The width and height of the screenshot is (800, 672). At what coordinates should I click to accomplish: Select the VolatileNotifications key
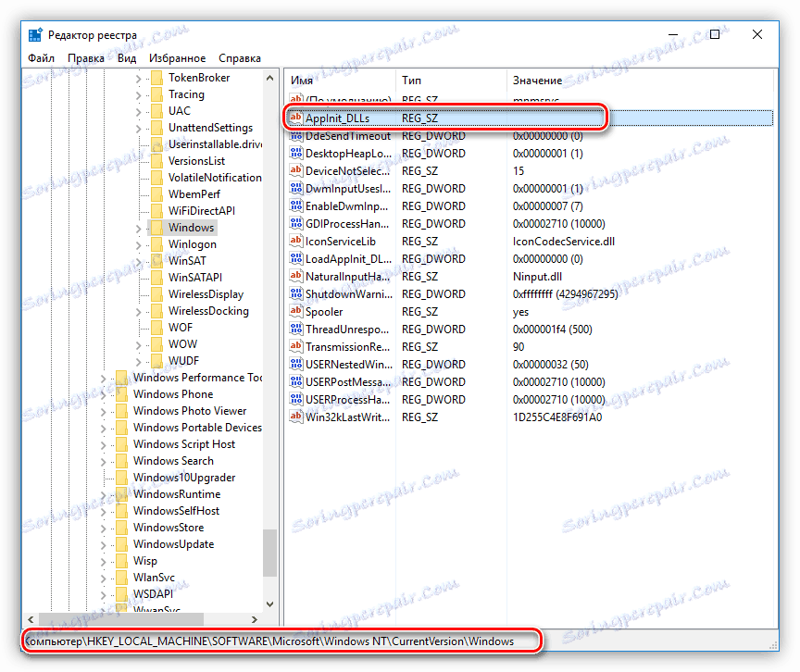[x=215, y=178]
